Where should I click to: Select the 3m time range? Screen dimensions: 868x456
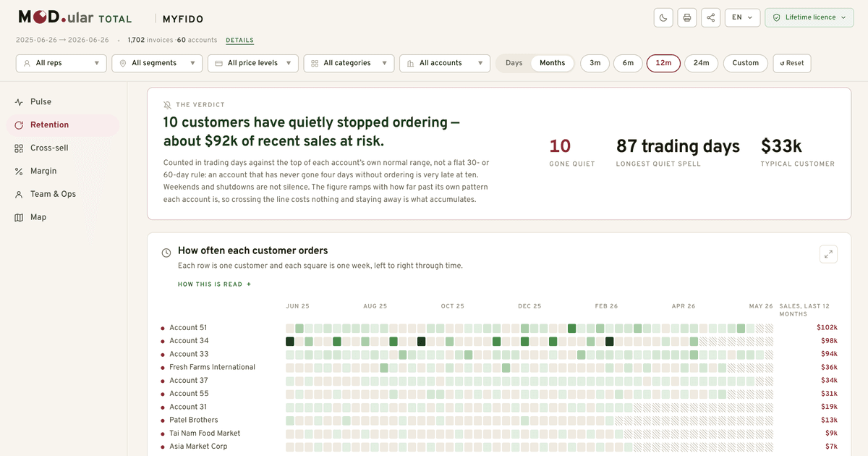coord(595,63)
